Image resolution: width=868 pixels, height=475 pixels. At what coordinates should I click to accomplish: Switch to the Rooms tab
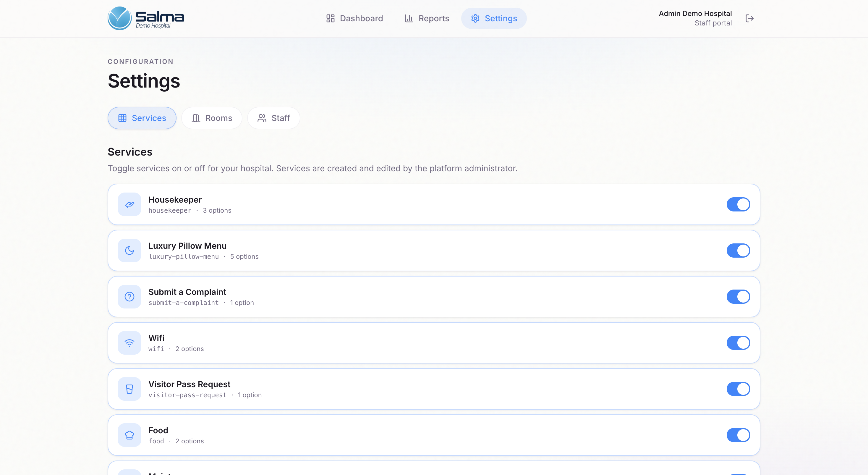(212, 118)
